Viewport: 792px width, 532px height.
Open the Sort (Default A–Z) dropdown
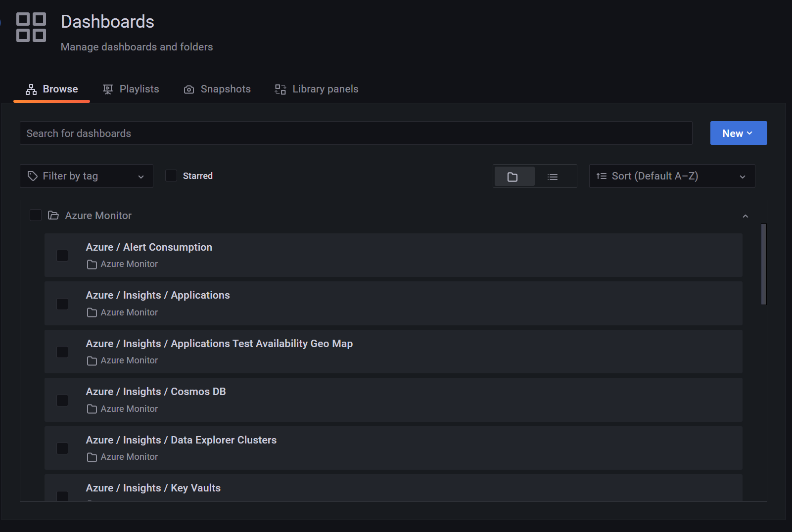671,176
